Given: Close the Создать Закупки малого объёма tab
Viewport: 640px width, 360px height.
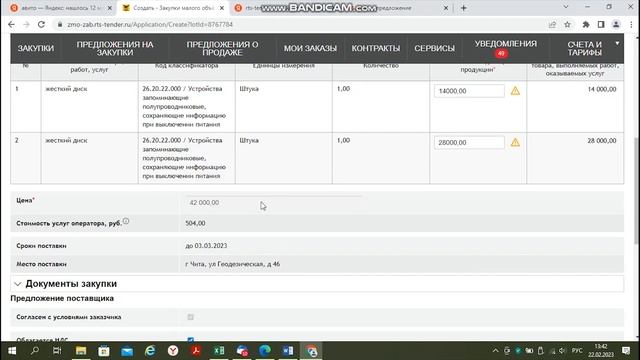Looking at the screenshot, I should tap(222, 8).
